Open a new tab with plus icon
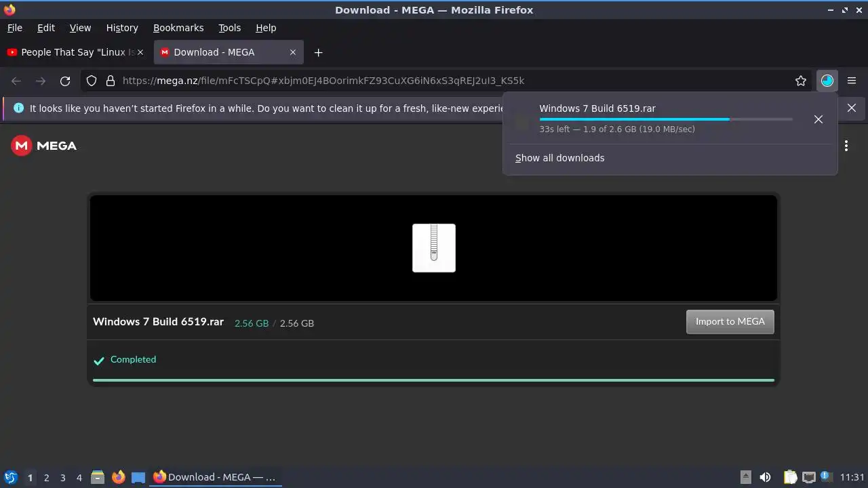The height and width of the screenshot is (488, 868). (x=318, y=52)
